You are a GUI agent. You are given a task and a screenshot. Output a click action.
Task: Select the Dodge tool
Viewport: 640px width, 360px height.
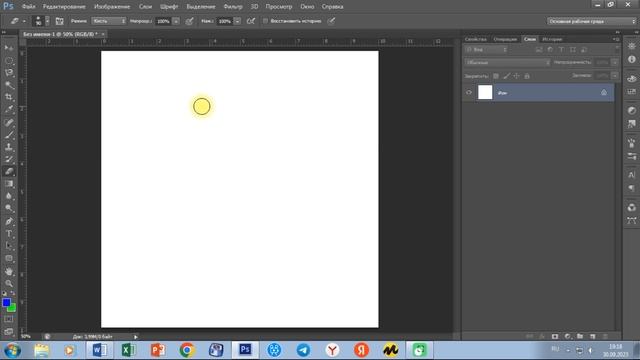[x=9, y=209]
